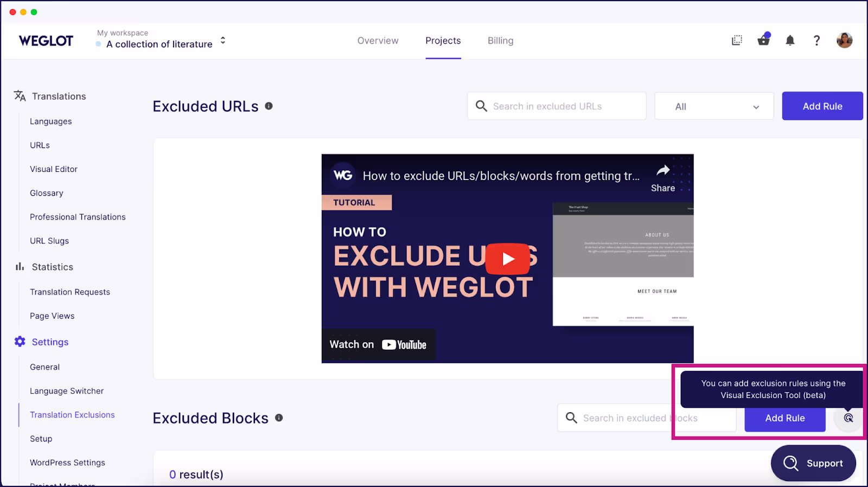Click the visual selection tool icon in header
The image size is (868, 487).
(x=737, y=40)
